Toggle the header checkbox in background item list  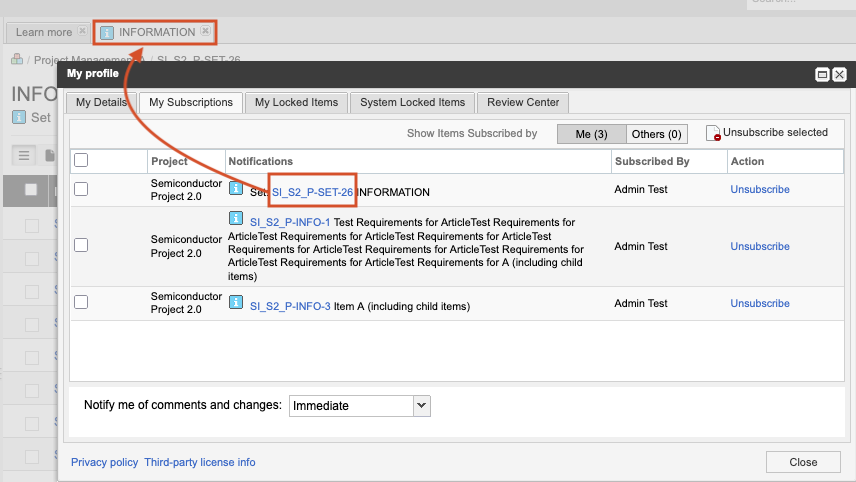pos(31,189)
